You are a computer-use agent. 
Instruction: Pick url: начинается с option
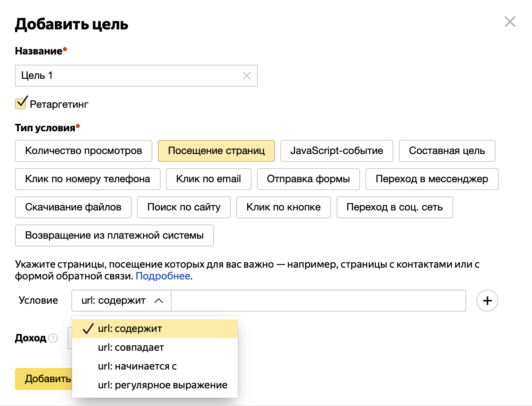[155, 366]
